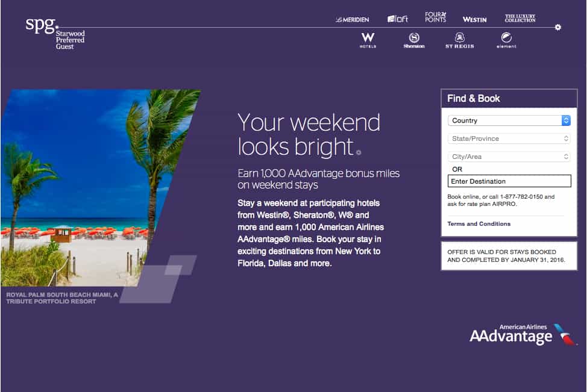Click the 'Book online, or call 1-877-782-0150' text

coord(501,200)
